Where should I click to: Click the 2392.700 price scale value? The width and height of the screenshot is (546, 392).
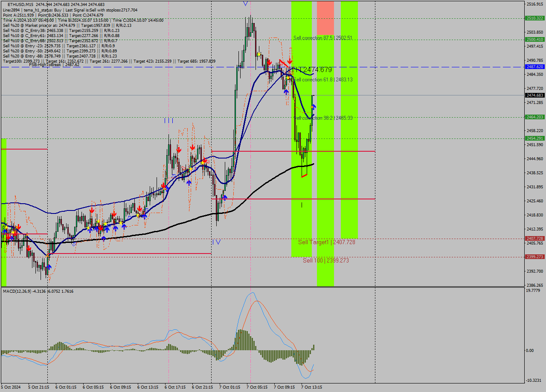click(535, 271)
